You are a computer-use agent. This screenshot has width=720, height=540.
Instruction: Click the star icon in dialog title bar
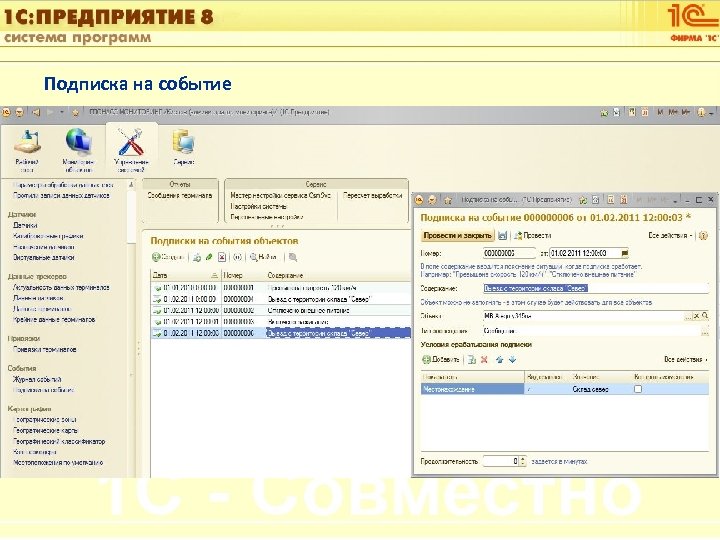[x=448, y=200]
